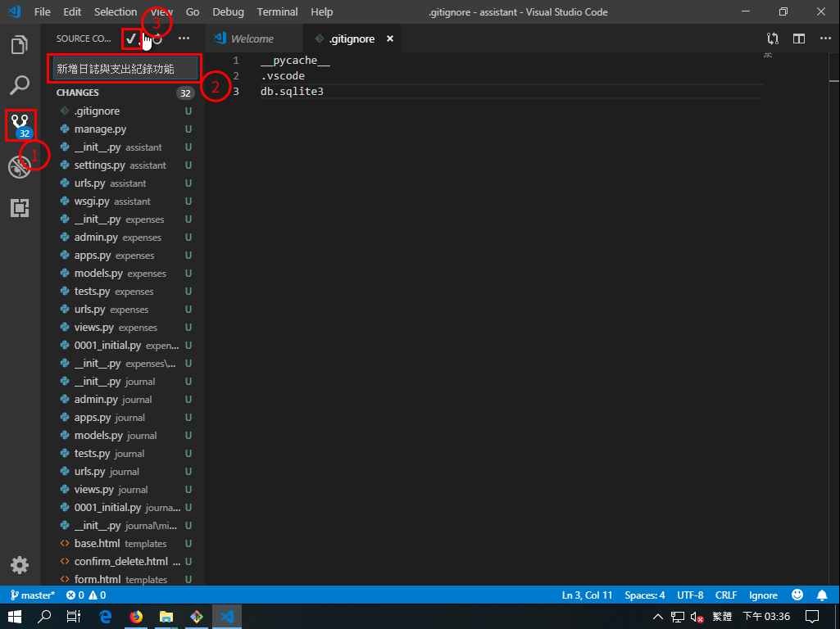This screenshot has height=629, width=840.
Task: Commit changes with the checkmark icon
Action: point(131,38)
